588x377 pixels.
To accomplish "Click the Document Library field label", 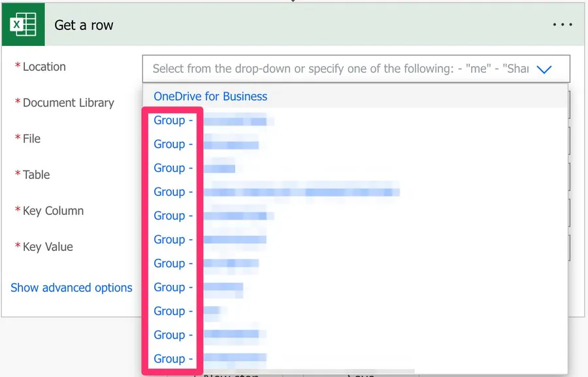I will pos(68,103).
